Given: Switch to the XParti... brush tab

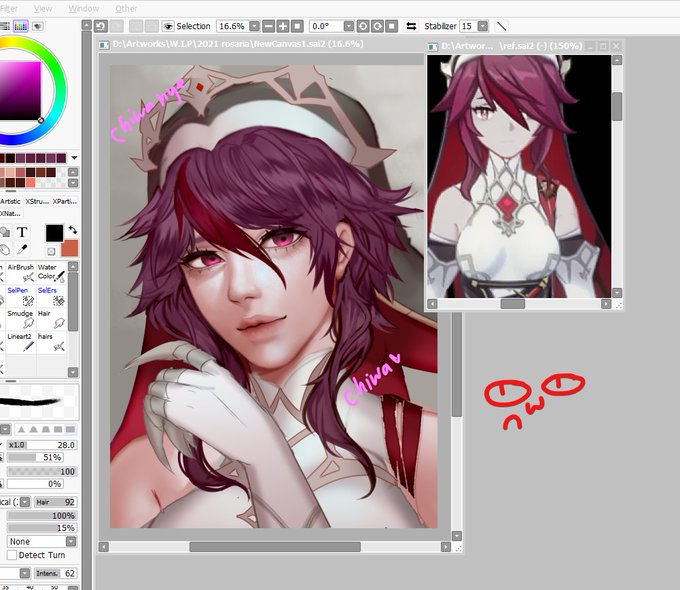Looking at the screenshot, I should click(65, 201).
